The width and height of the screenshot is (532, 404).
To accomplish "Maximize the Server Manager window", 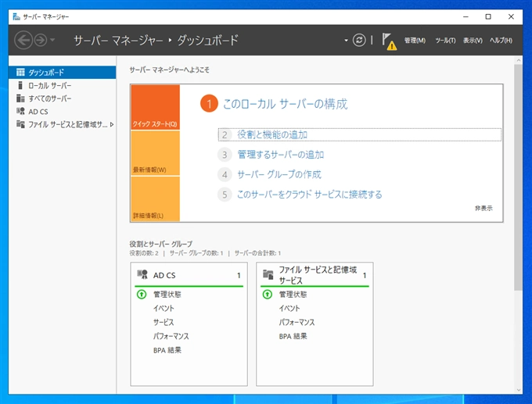I will tap(488, 16).
